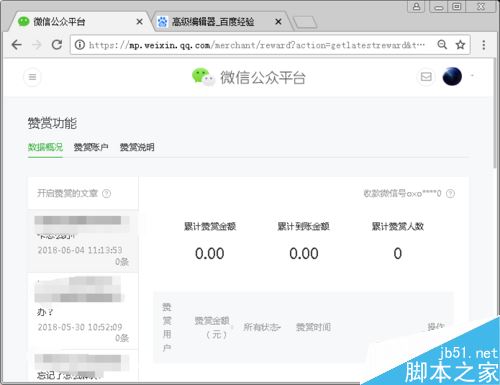Open the 所有状态 filter dropdown
Viewport: 500px width, 385px height.
point(262,327)
